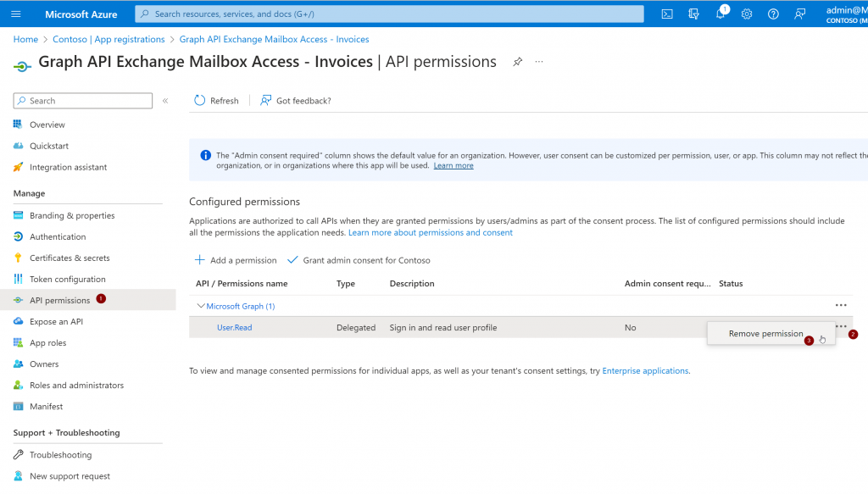This screenshot has height=494, width=868.
Task: Open Cloud Shell from the top bar
Action: tap(668, 14)
